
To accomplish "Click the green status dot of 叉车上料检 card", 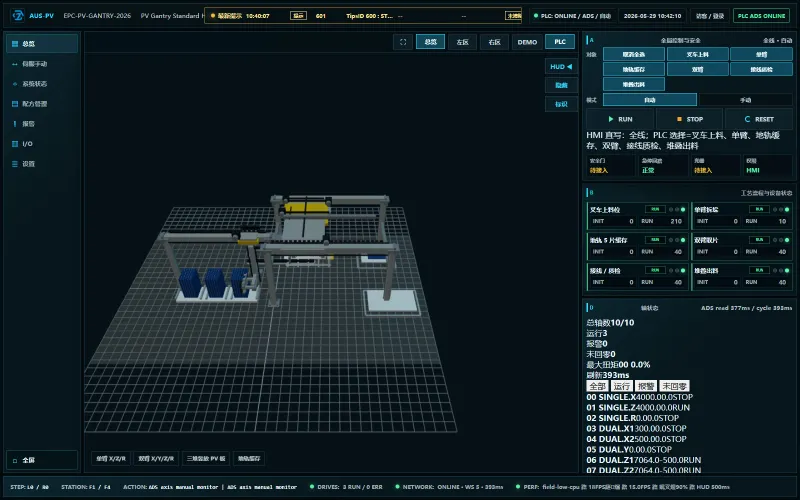I will tap(683, 210).
